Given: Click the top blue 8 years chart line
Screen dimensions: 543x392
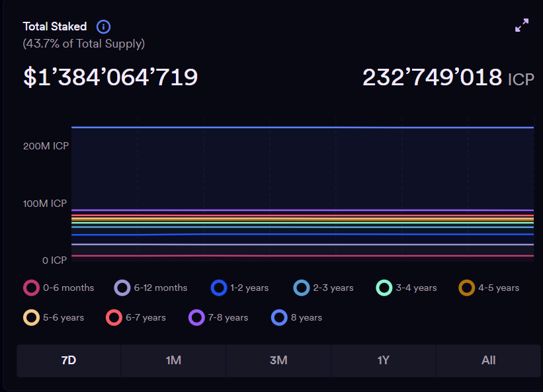Looking at the screenshot, I should tap(302, 128).
